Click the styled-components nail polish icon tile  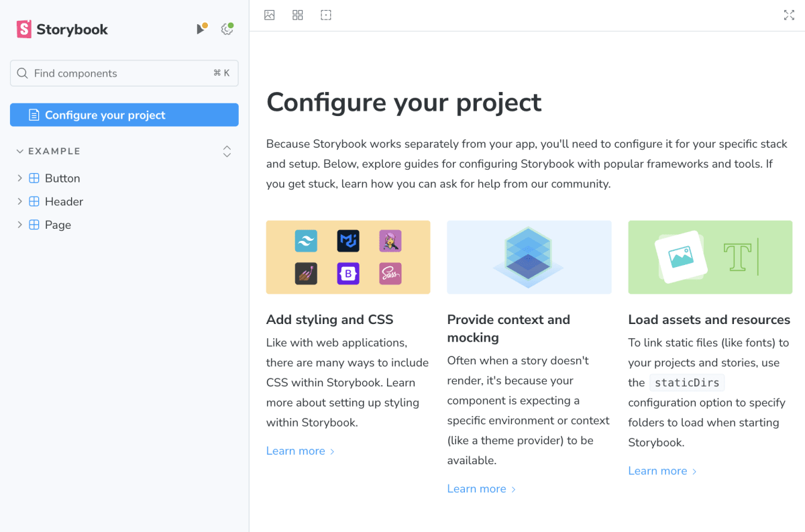(x=306, y=273)
